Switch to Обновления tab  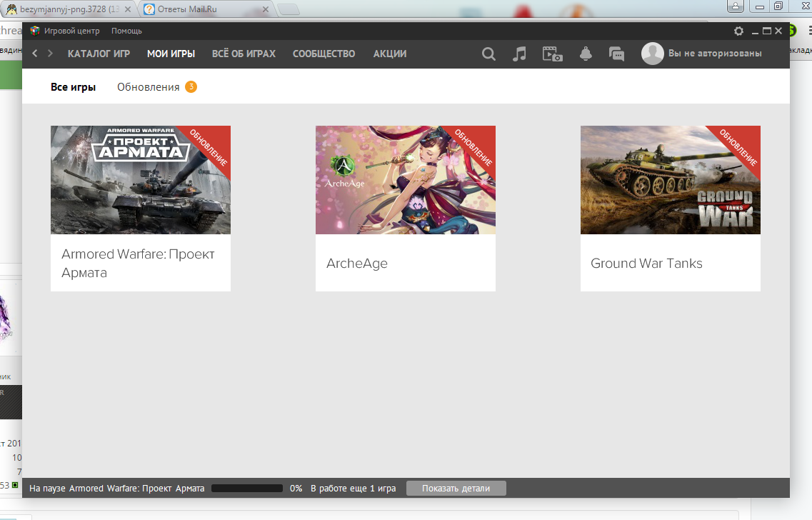(148, 87)
